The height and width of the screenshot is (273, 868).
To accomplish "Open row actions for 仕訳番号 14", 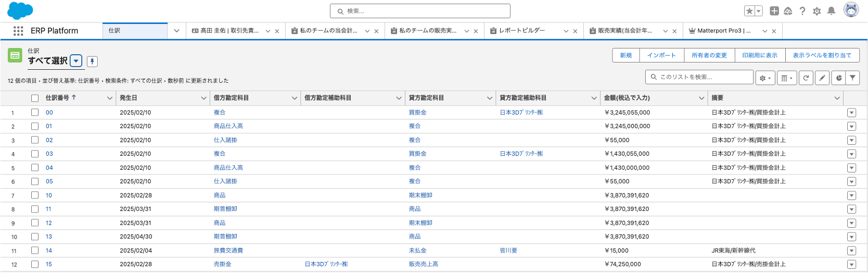I will [x=851, y=251].
